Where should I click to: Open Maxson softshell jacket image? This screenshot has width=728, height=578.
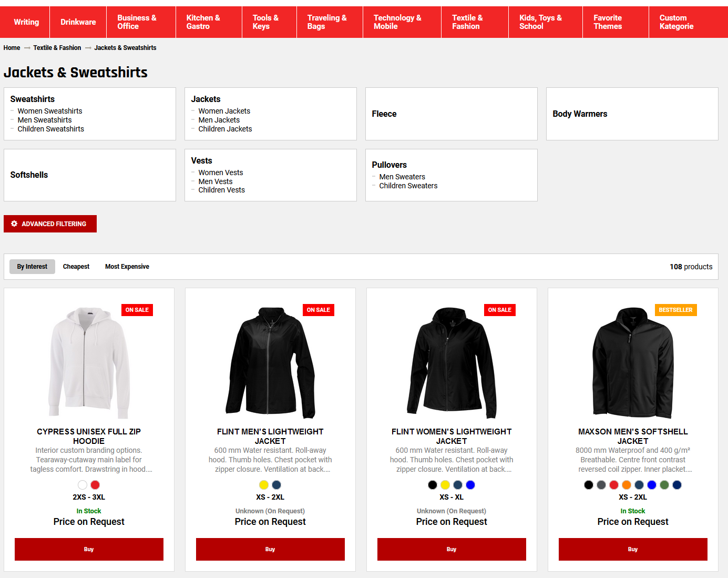click(x=633, y=363)
